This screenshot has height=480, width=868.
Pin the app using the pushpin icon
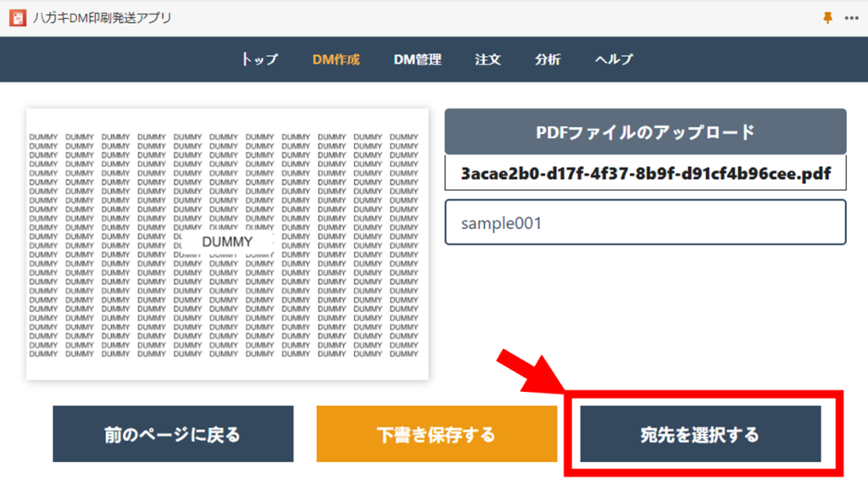(828, 18)
